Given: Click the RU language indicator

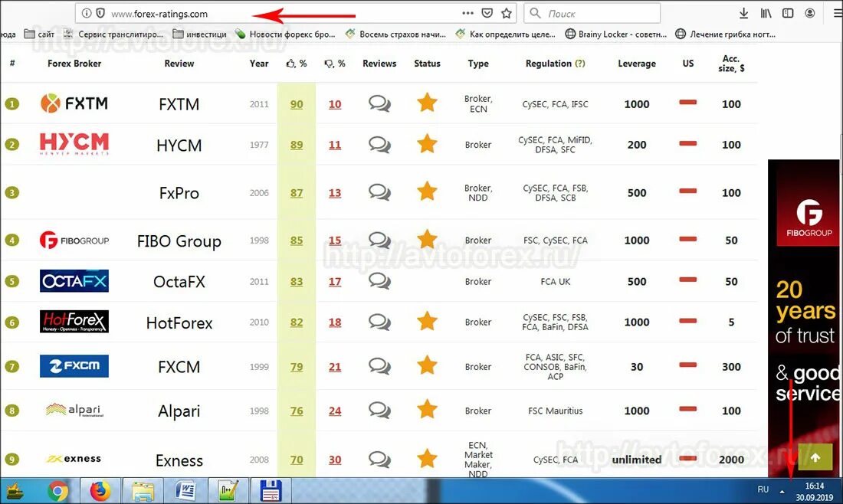Looking at the screenshot, I should click(x=763, y=489).
